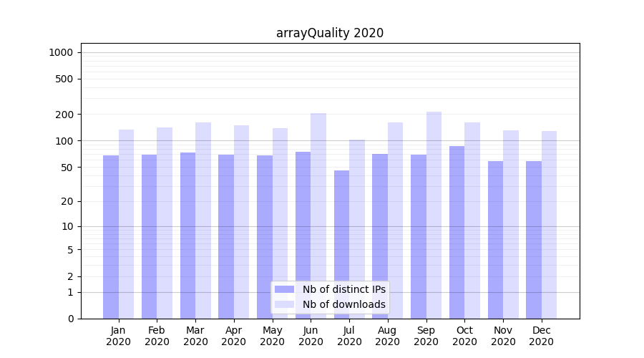
Task: Select the Sep 2020 downloads bar
Action: (x=434, y=215)
